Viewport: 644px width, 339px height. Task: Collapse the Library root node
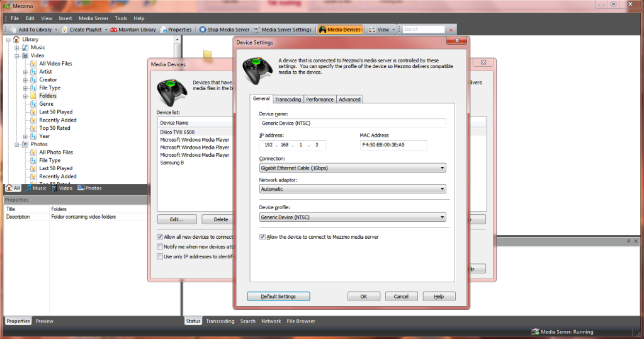[8, 40]
